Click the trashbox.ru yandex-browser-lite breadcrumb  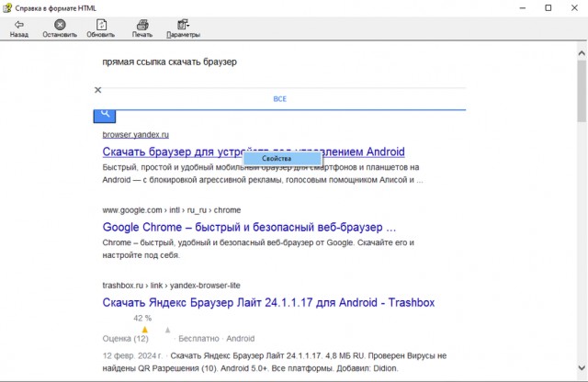pyautogui.click(x=172, y=286)
